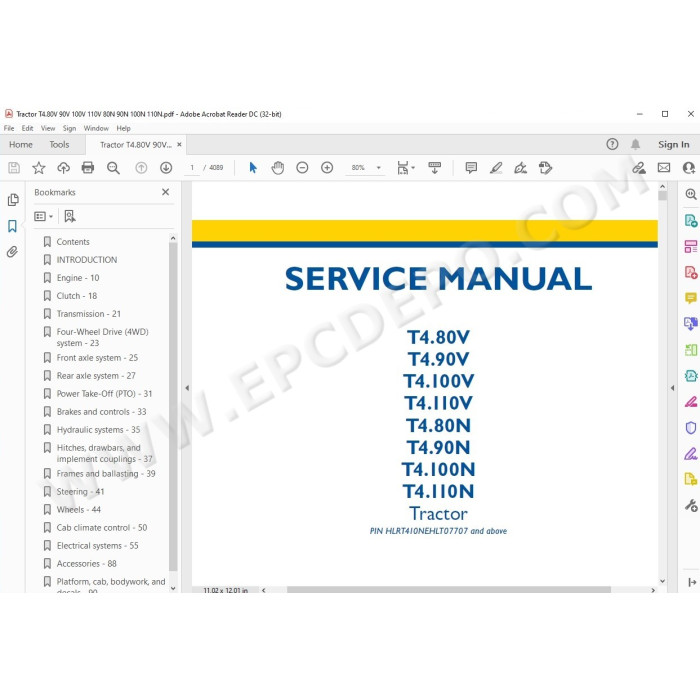Open the stamp tool icon

tap(546, 168)
